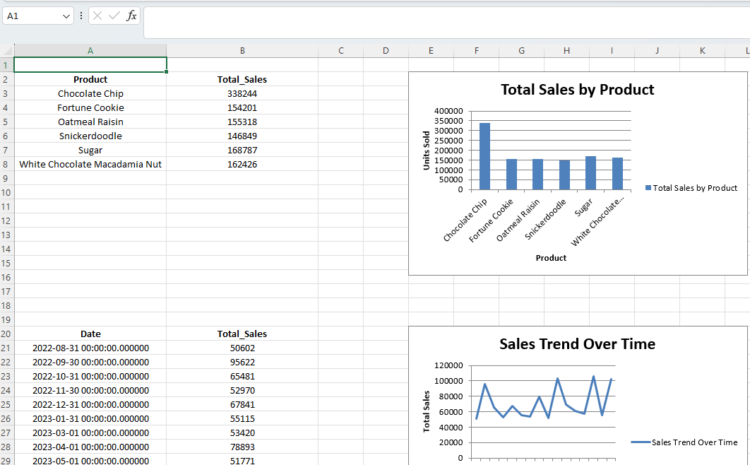Select White Chocolate Macadamia Nut cell
Viewport: 750px width, 465px height.
90,164
